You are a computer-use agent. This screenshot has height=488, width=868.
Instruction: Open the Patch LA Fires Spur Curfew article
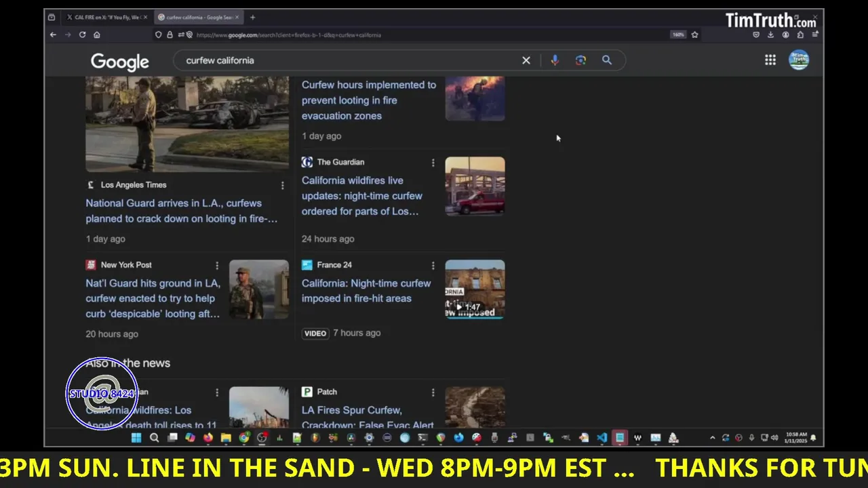[368, 418]
